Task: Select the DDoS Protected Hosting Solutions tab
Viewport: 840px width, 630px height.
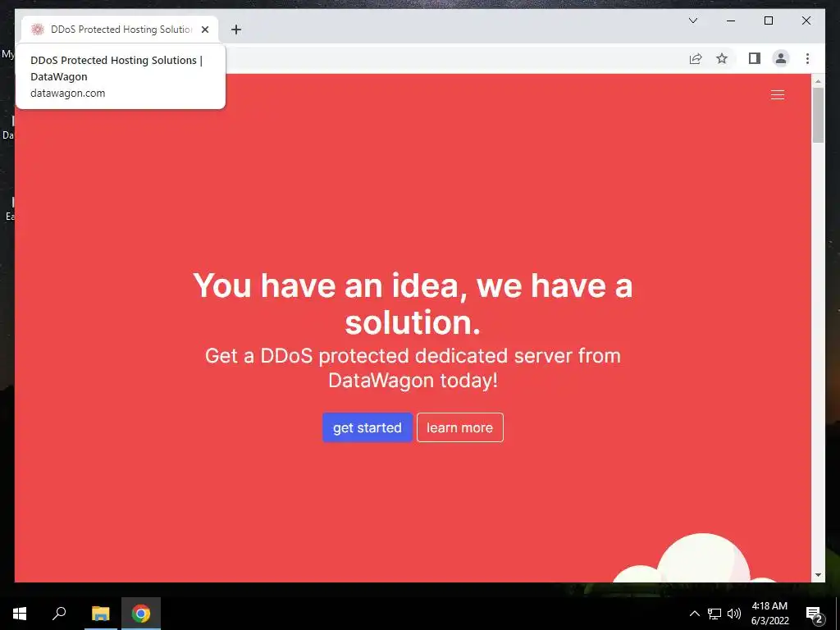Action: pyautogui.click(x=120, y=30)
